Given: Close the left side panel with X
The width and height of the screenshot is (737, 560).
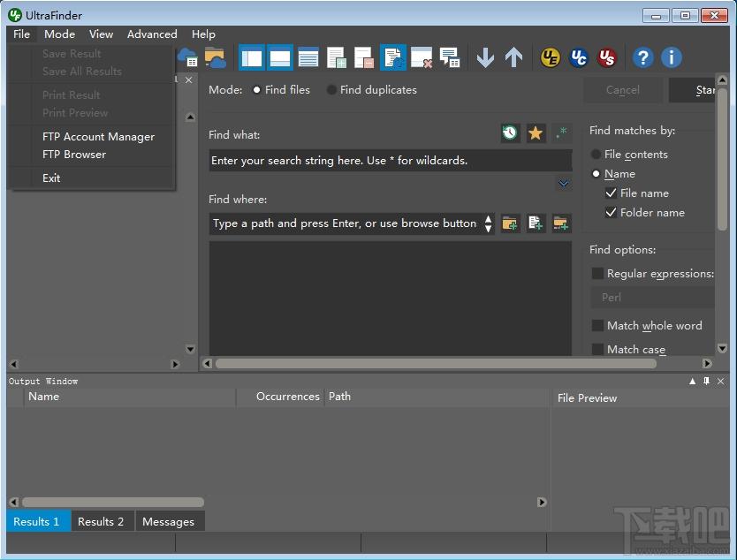Looking at the screenshot, I should point(188,79).
